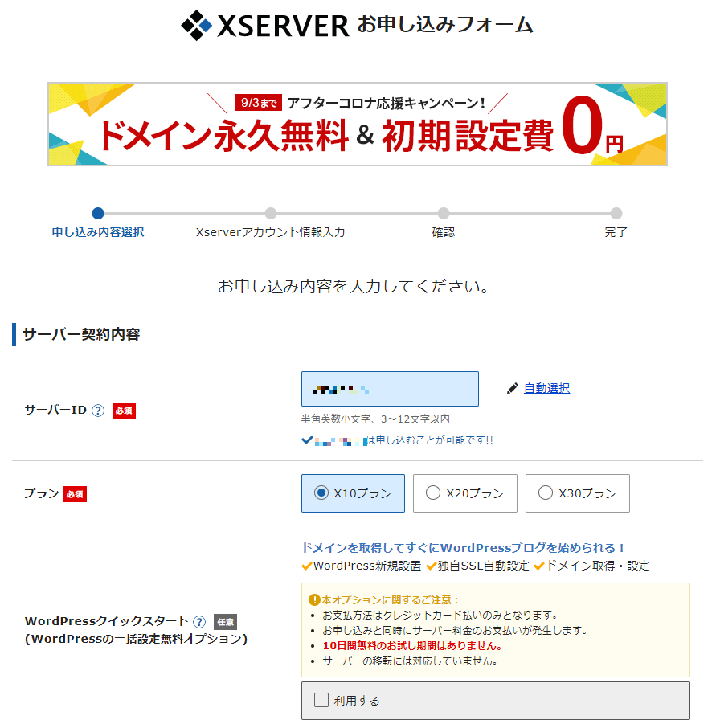The width and height of the screenshot is (716, 728).
Task: Click the お支払方法はクレジットカード払いのみ note
Action: point(440,616)
